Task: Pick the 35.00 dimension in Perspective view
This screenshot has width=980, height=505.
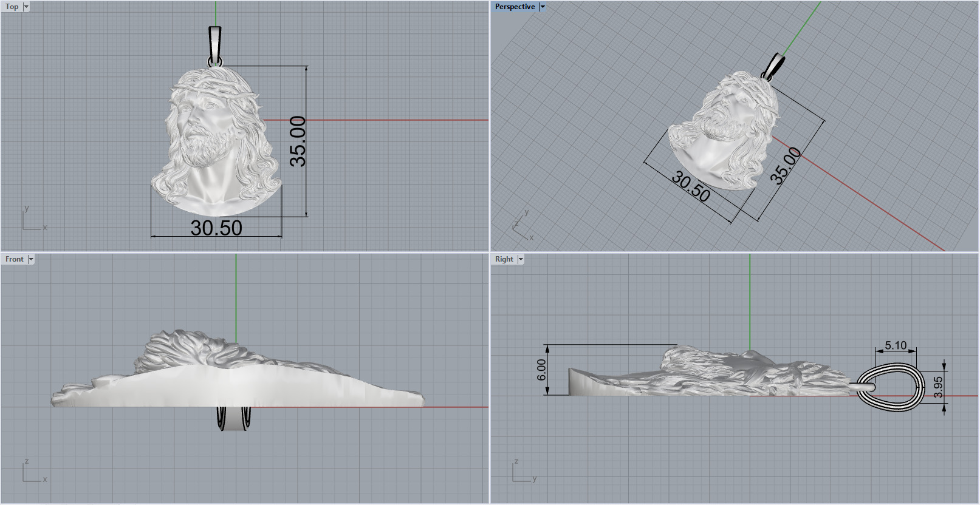Action: pos(786,165)
